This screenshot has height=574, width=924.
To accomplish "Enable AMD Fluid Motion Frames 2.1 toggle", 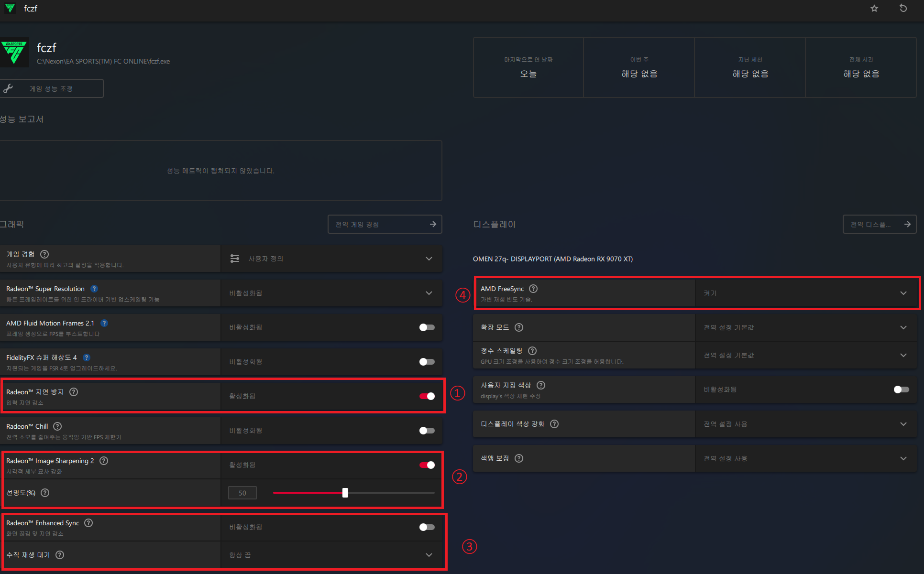I will pos(427,327).
